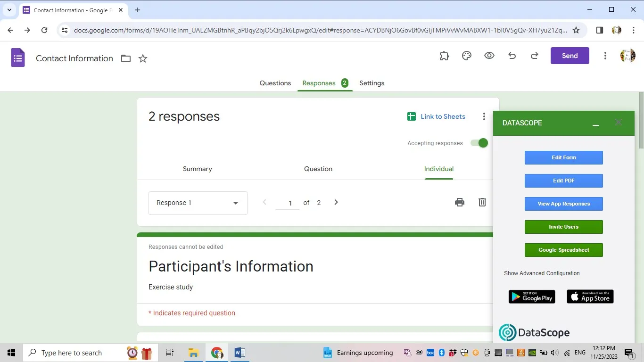Open the Customize Theme palette icon

[466, 56]
